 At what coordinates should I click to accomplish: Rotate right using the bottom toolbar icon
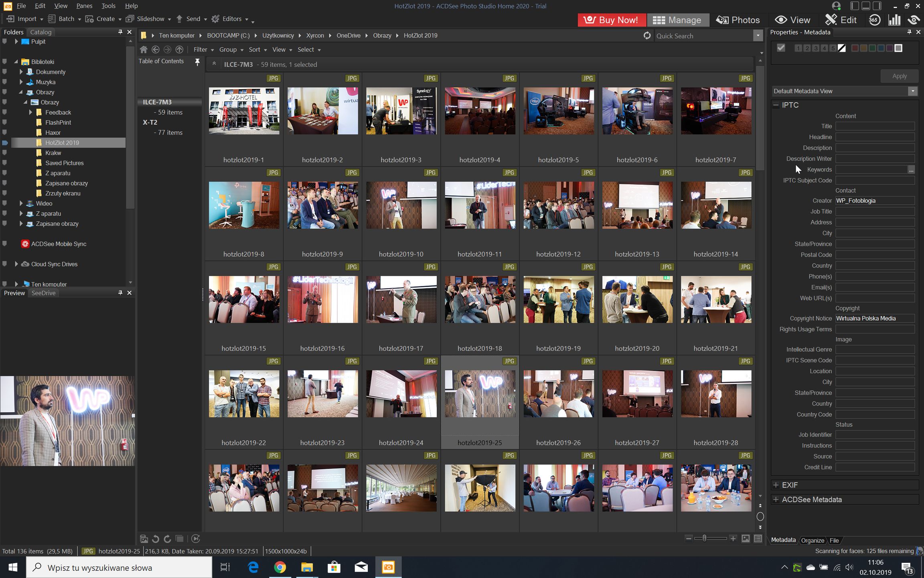[x=168, y=539]
